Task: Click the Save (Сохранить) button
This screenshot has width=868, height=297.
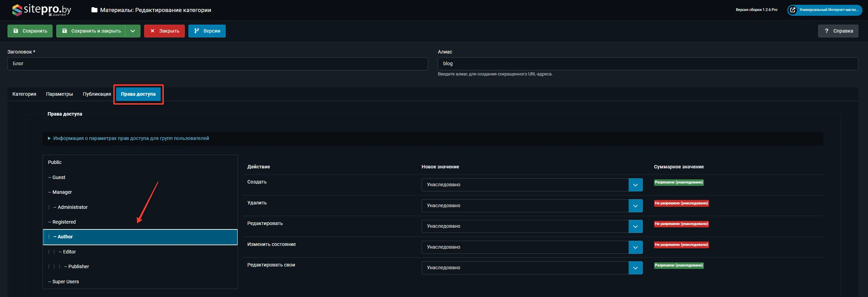Action: 30,31
